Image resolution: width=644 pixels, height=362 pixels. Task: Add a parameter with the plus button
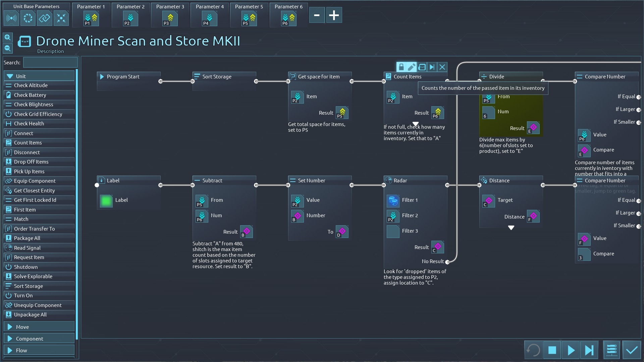click(x=334, y=15)
